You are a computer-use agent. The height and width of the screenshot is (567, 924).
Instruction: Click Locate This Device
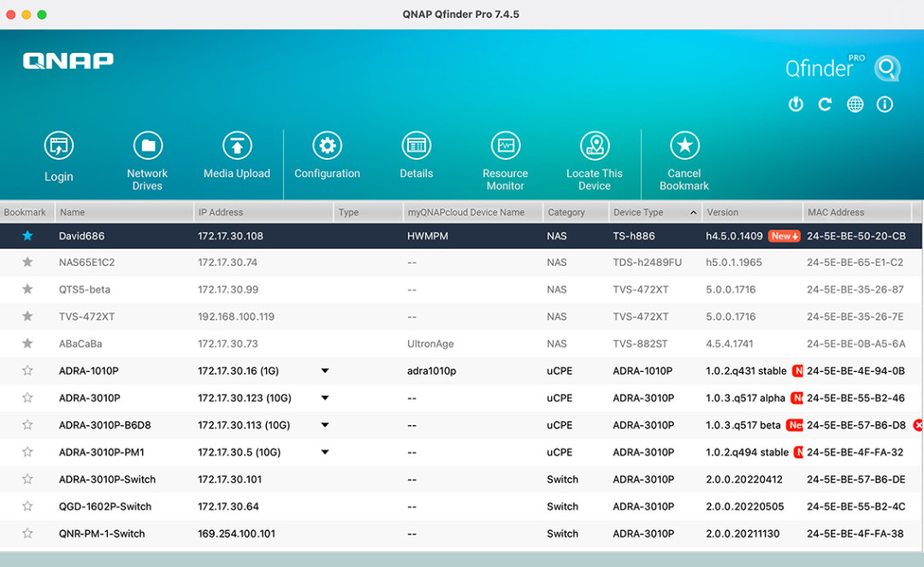[x=595, y=161]
